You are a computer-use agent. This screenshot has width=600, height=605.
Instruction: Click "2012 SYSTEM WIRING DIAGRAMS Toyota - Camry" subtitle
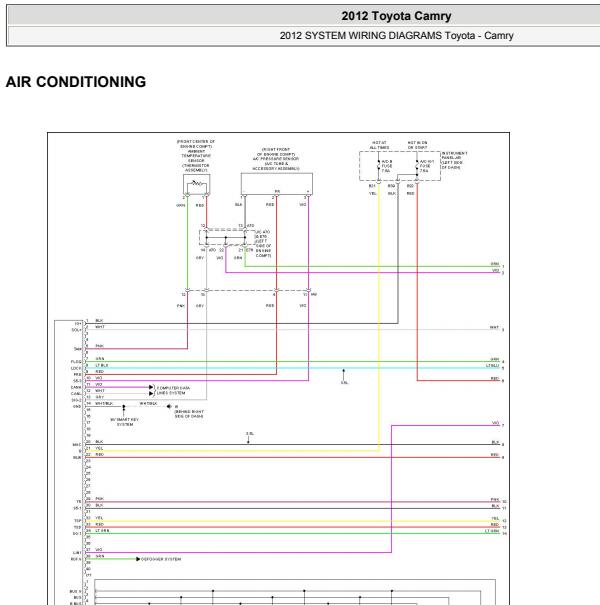[x=396, y=35]
